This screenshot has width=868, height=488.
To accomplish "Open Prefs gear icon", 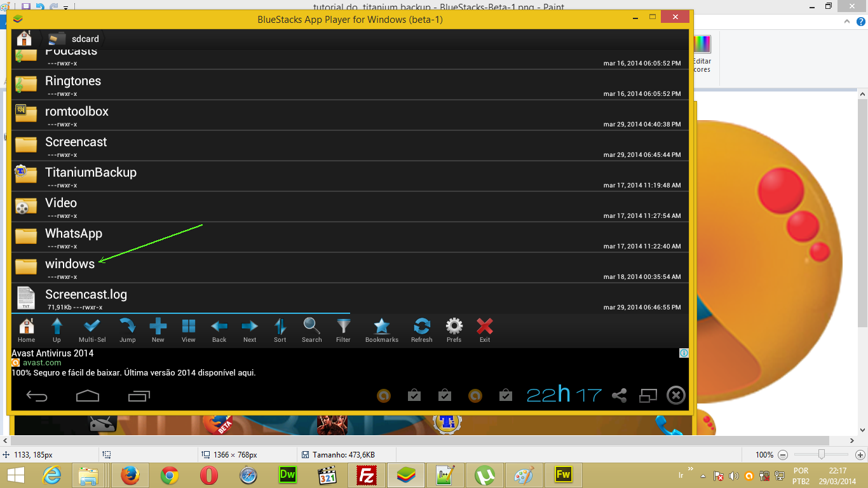I will pyautogui.click(x=454, y=330).
